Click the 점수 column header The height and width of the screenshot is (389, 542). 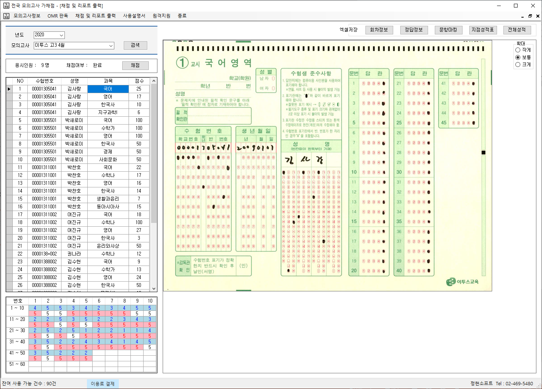pos(139,81)
